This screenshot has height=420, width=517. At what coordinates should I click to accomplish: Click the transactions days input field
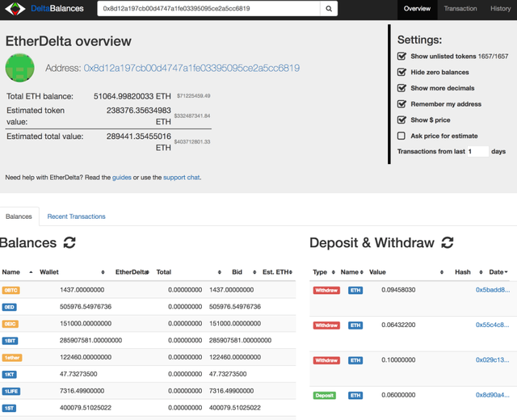[x=477, y=151]
